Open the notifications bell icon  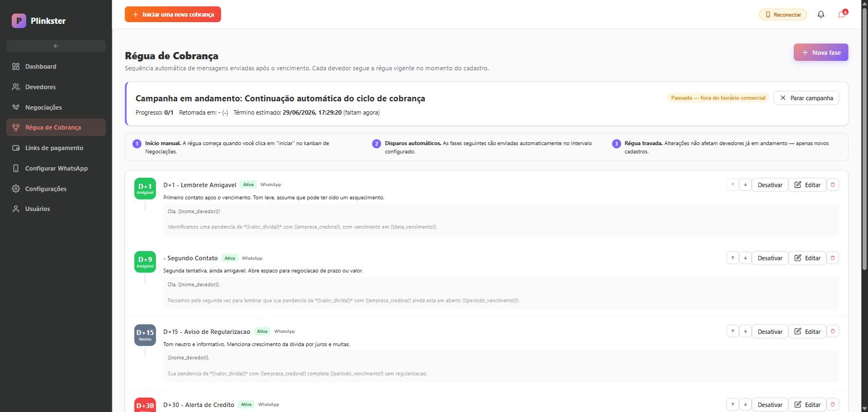point(821,14)
